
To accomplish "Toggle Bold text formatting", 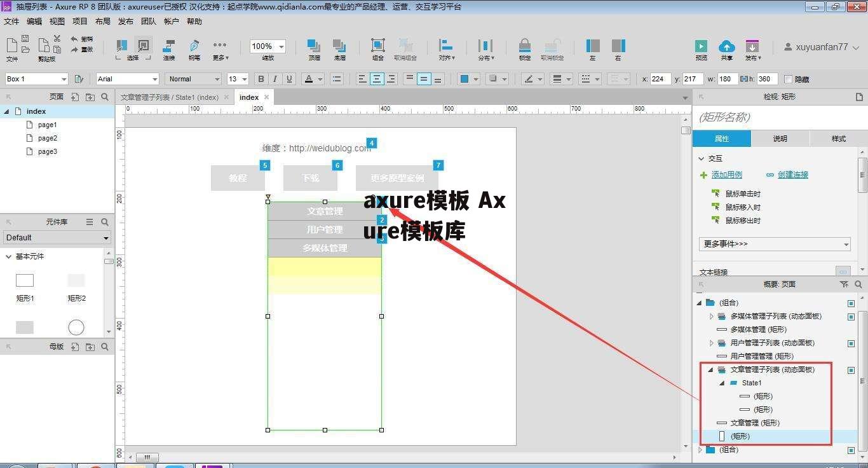I will [x=261, y=79].
